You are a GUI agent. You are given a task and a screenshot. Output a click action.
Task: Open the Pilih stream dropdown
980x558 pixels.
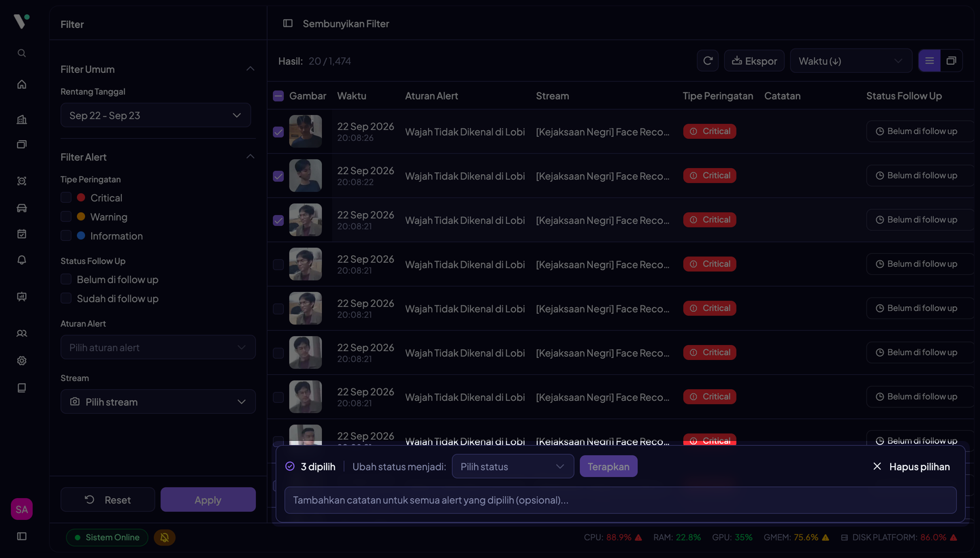[158, 401]
